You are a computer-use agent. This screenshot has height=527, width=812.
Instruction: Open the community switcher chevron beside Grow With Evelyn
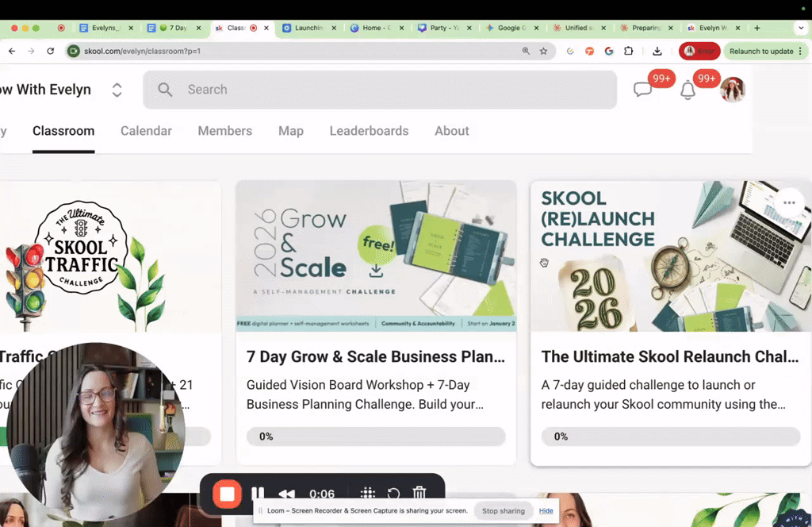click(x=117, y=90)
